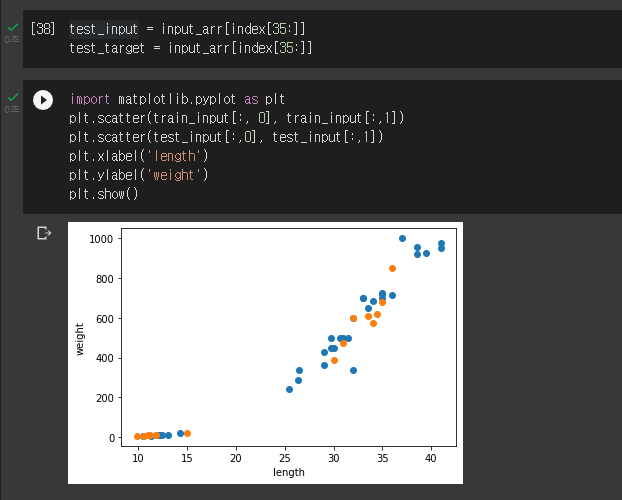Click the plt.xlabel('length') line
This screenshot has height=500, width=622.
coord(138,156)
